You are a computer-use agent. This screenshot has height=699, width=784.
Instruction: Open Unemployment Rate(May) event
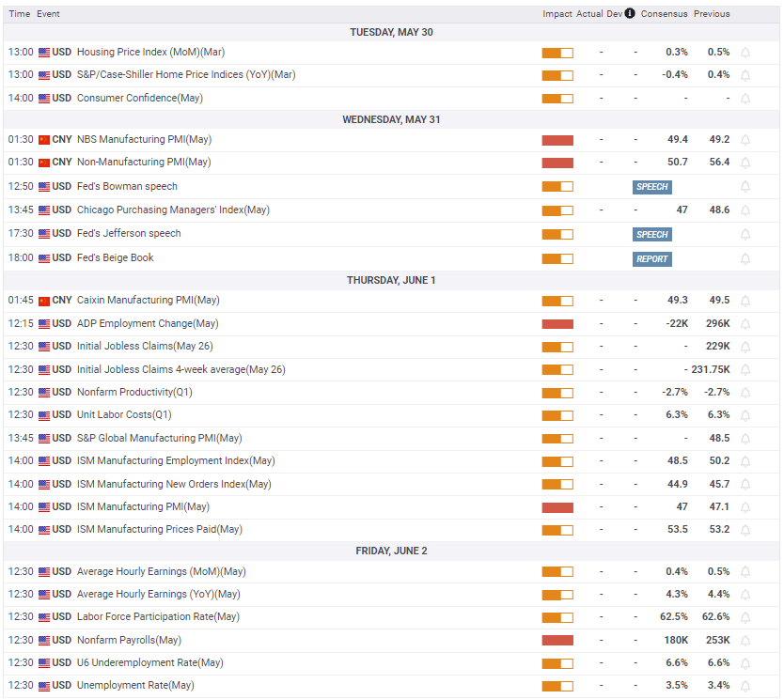point(135,686)
